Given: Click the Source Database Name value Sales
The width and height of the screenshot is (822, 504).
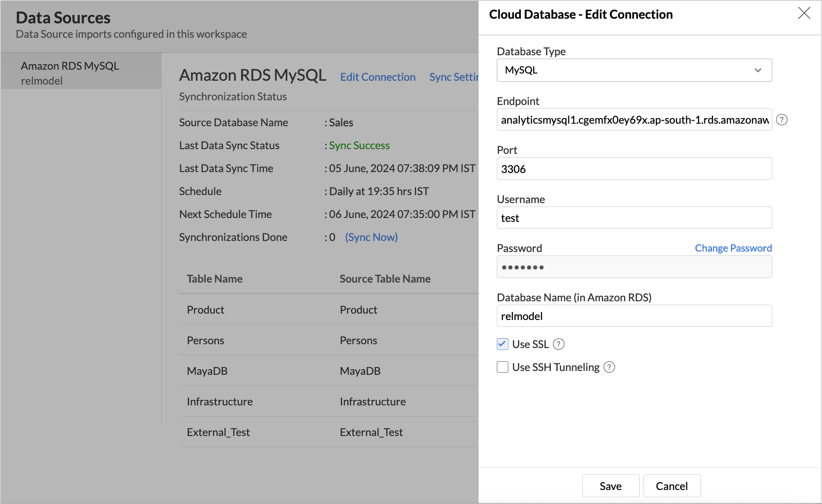Looking at the screenshot, I should click(x=341, y=122).
